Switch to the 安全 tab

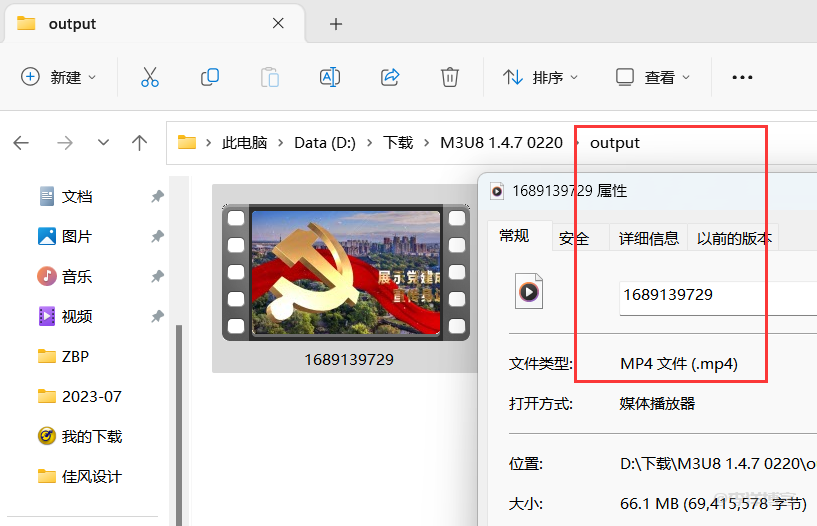click(x=574, y=238)
